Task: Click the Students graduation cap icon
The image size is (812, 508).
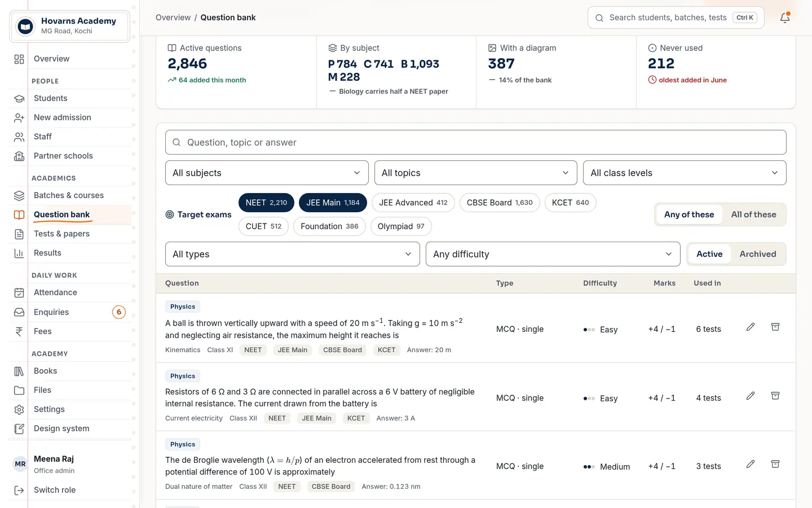Action: point(19,98)
